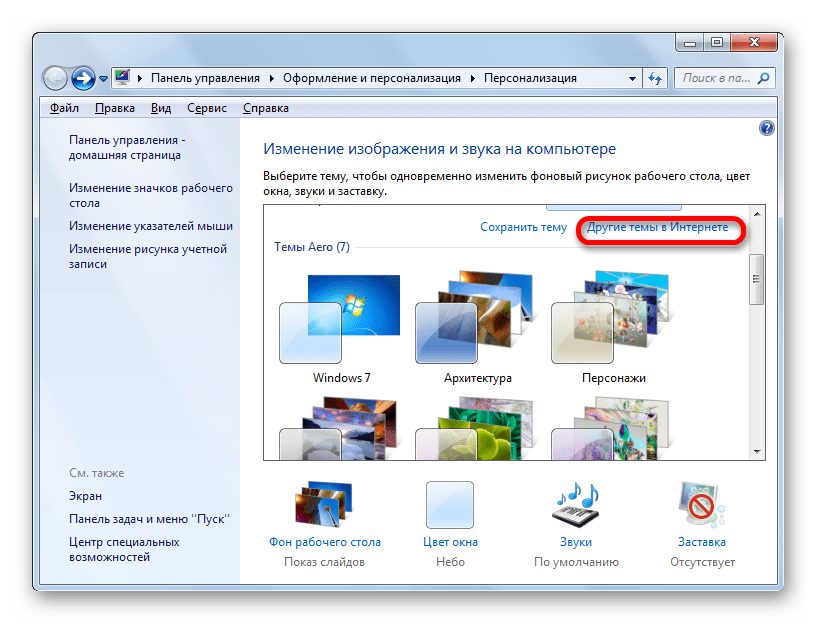Open the "Цвет окна" link
Screen dimensions: 817x624
click(x=450, y=542)
